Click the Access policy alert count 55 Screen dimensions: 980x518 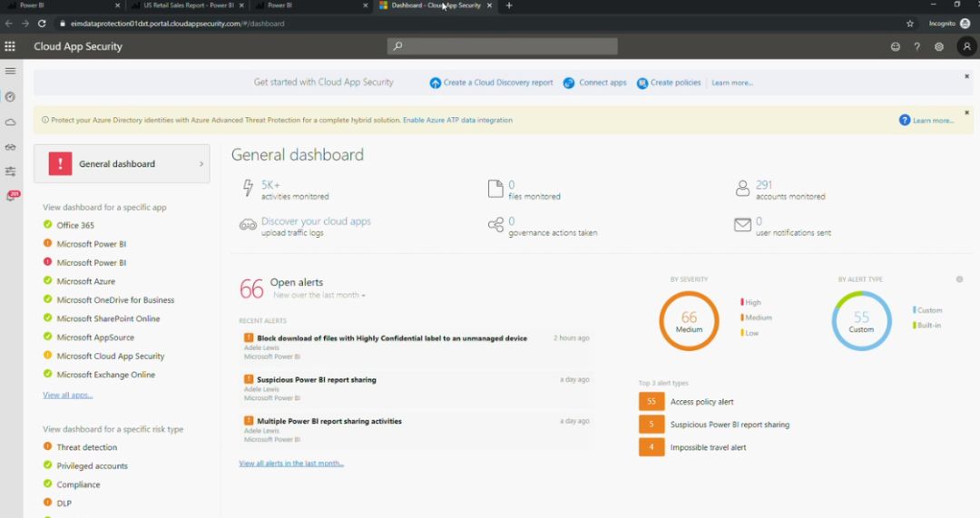[x=652, y=401]
